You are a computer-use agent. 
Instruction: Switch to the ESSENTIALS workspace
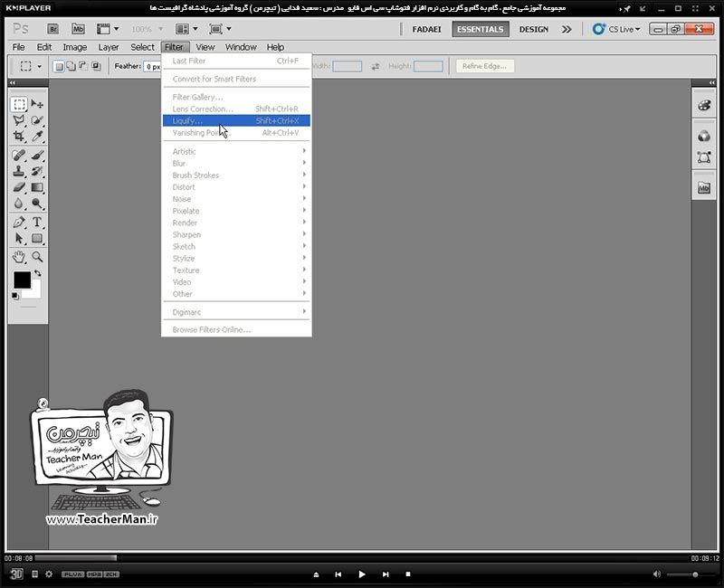click(x=481, y=29)
